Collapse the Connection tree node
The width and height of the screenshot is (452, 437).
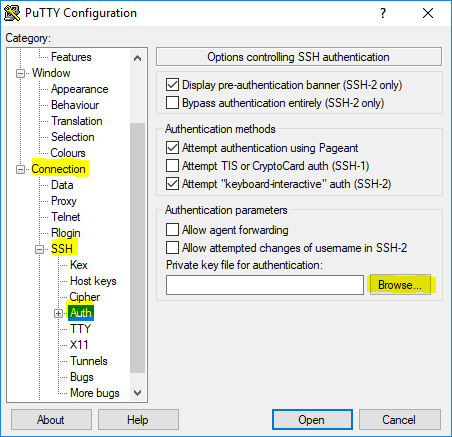click(20, 169)
